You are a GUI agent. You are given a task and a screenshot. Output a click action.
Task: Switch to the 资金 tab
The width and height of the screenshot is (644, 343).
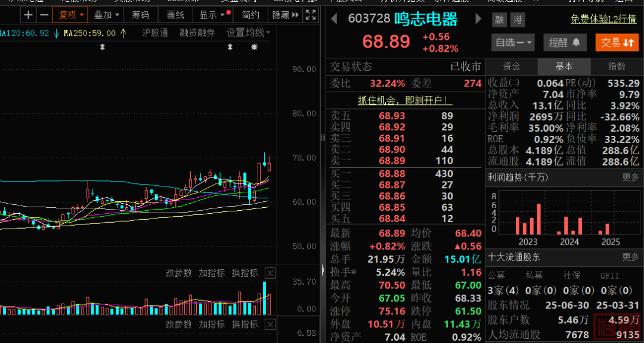point(512,67)
